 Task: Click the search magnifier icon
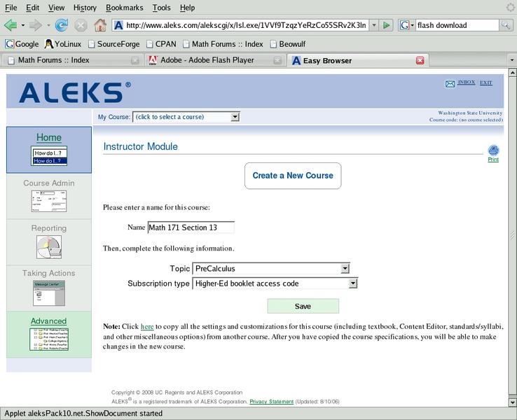[506, 25]
